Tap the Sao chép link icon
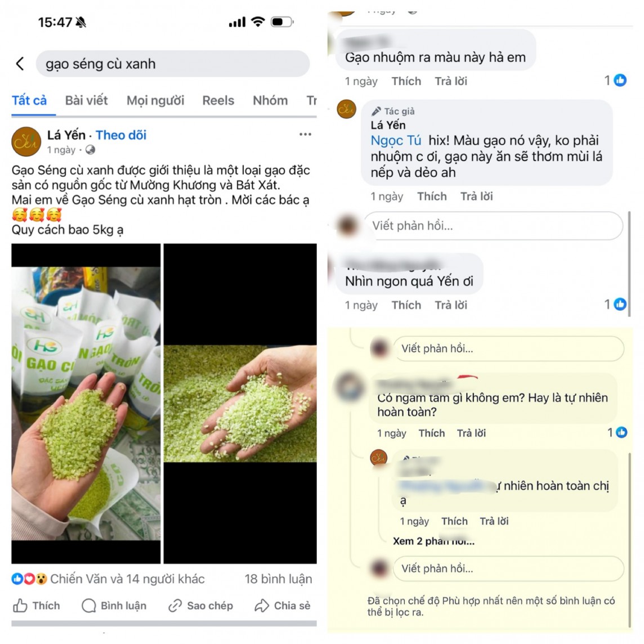 point(176,605)
